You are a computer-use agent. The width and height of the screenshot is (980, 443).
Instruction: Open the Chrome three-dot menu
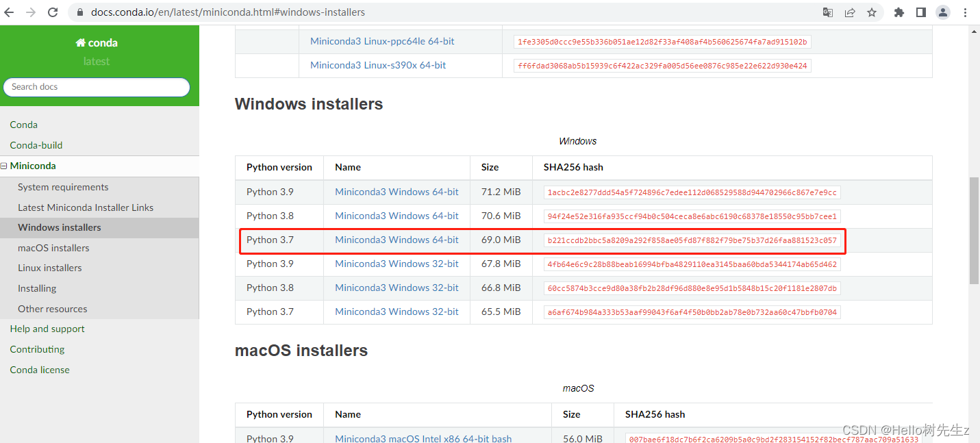tap(965, 12)
